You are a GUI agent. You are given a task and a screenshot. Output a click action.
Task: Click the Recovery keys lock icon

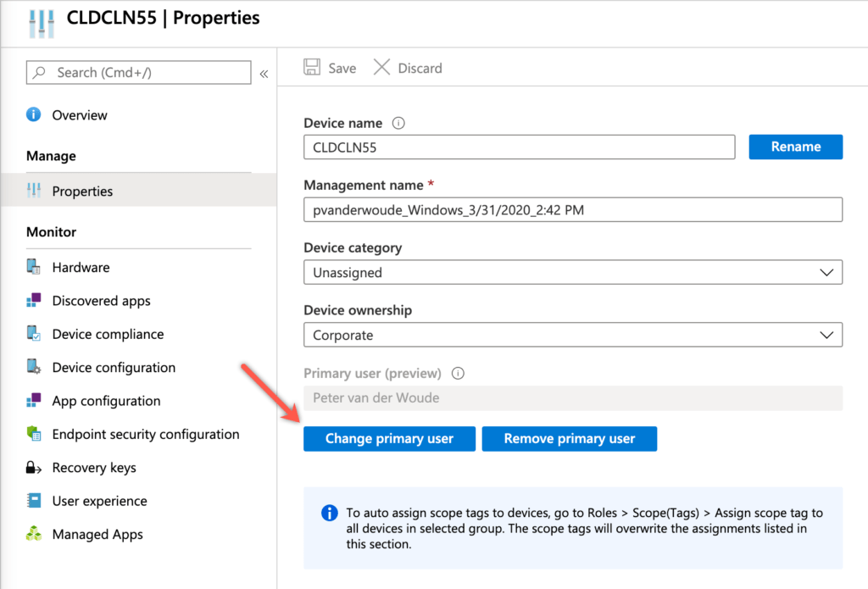click(34, 468)
